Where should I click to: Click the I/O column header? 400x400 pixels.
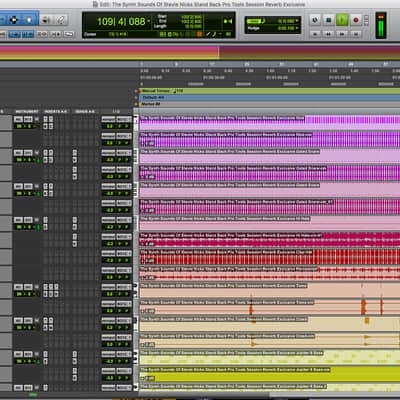pos(116,111)
